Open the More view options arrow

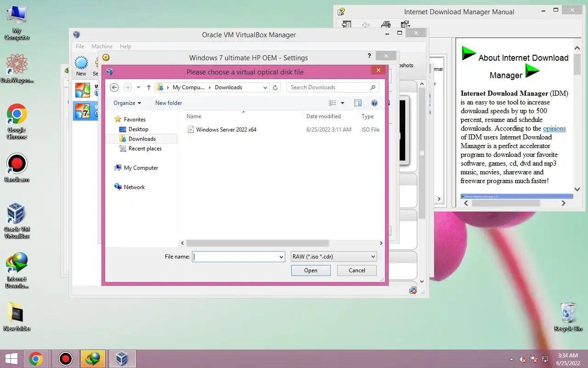[x=342, y=103]
